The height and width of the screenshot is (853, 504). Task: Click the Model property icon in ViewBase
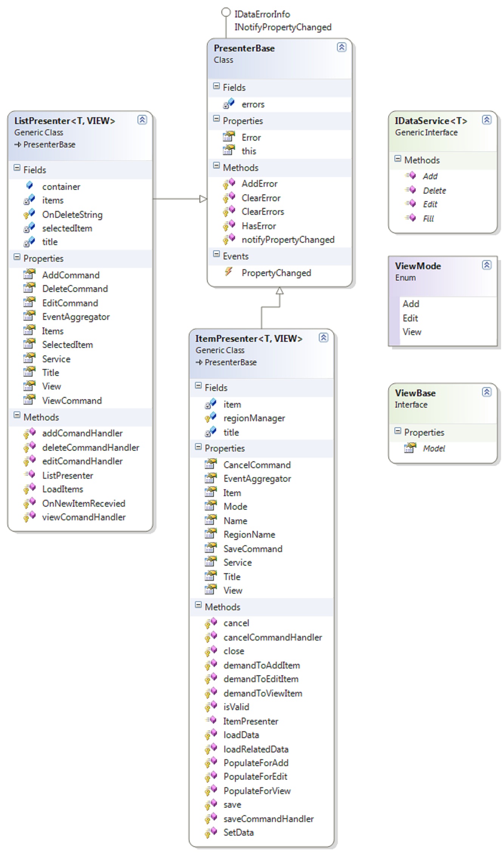pyautogui.click(x=410, y=448)
